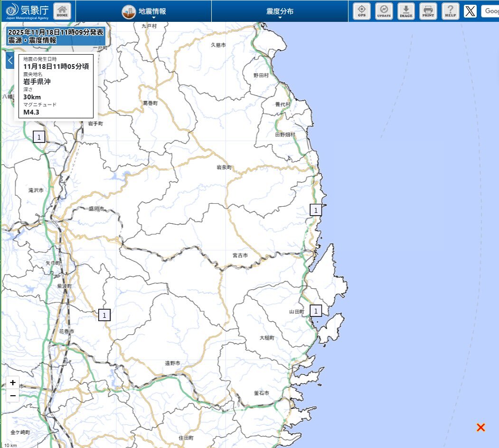Viewport: 499px width, 448px height.
Task: Click the Google search input field
Action: [x=490, y=11]
